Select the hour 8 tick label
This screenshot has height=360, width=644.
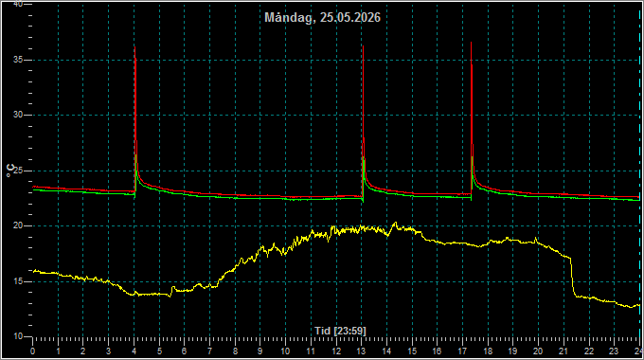235,351
